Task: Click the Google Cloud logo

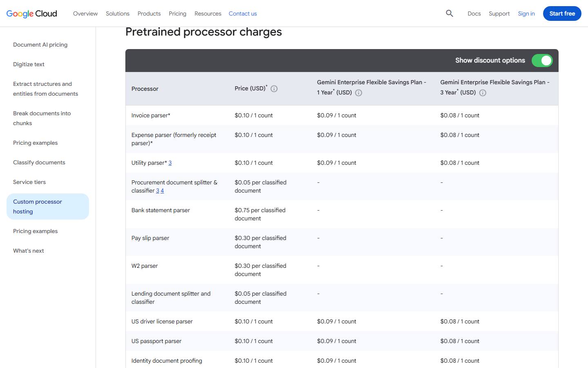Action: pos(32,13)
